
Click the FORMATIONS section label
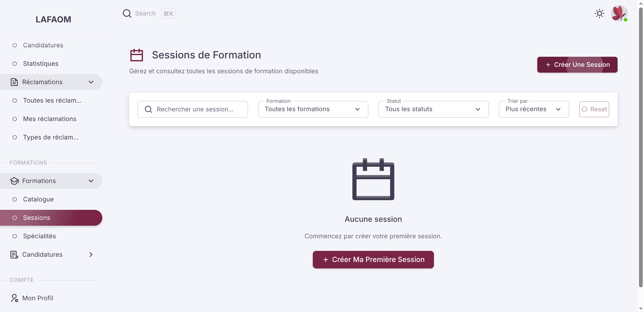pyautogui.click(x=28, y=163)
